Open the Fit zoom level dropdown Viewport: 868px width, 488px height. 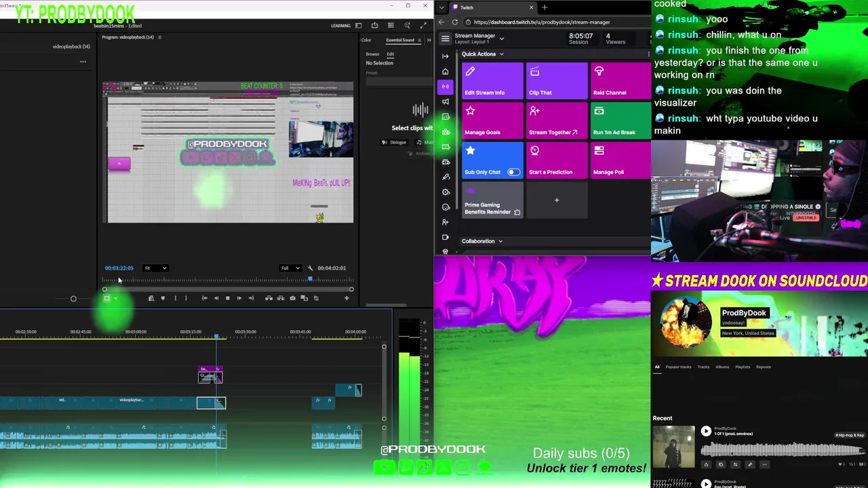[x=155, y=268]
